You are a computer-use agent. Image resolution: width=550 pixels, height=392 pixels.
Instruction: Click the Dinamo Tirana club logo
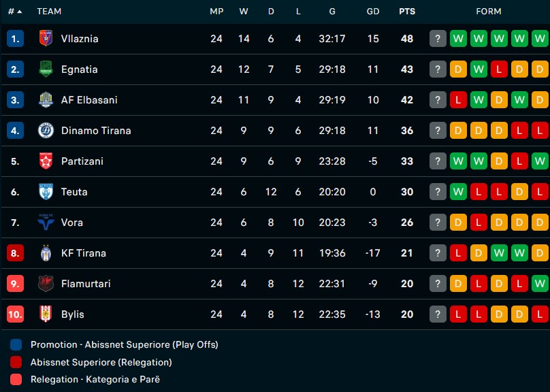tap(46, 131)
